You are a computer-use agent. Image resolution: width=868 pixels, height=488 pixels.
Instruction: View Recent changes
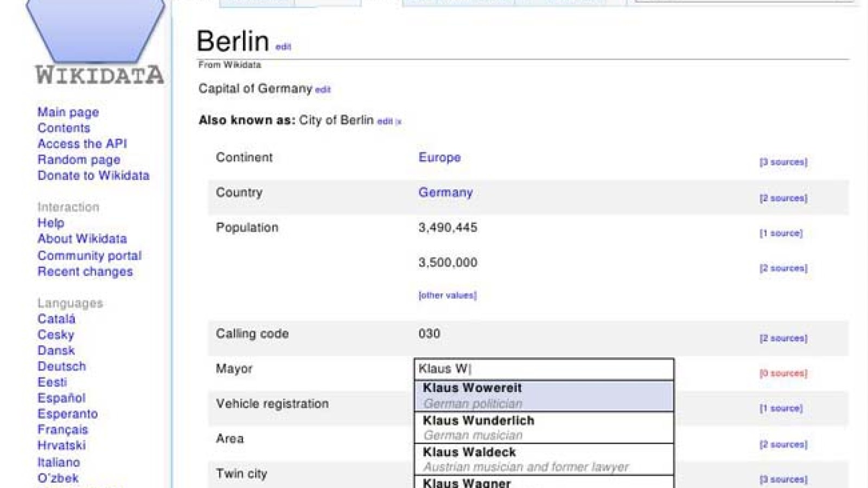click(85, 272)
